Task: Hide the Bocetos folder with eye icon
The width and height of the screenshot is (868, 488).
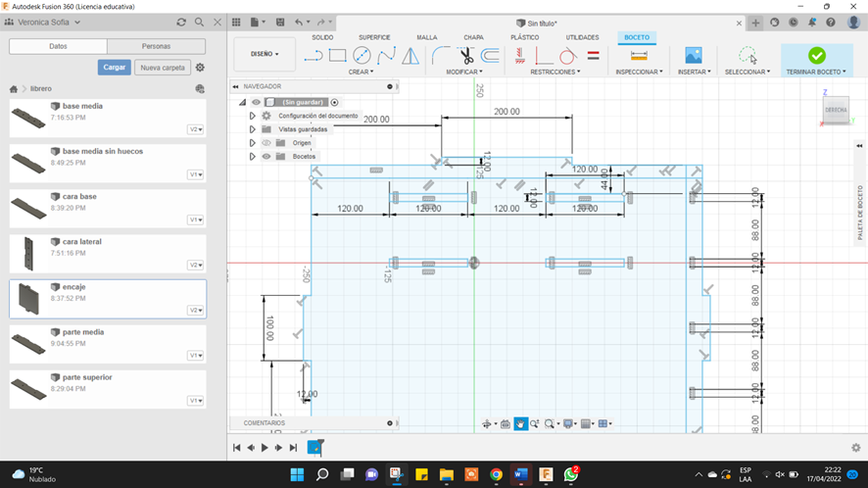Action: point(265,156)
